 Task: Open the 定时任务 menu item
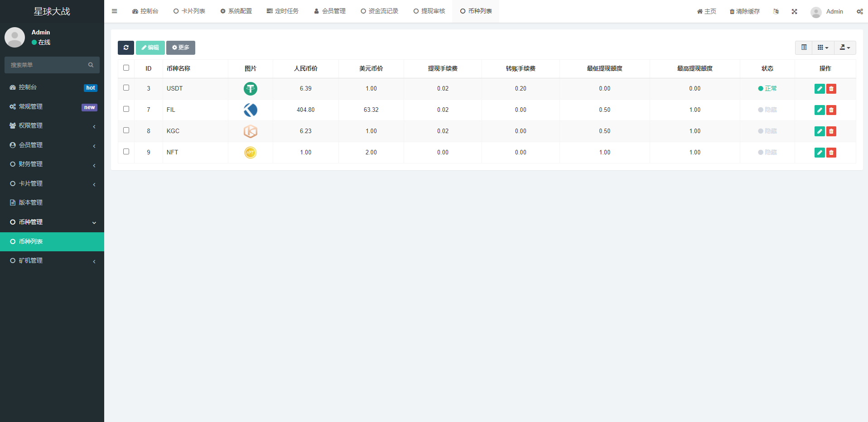(283, 10)
